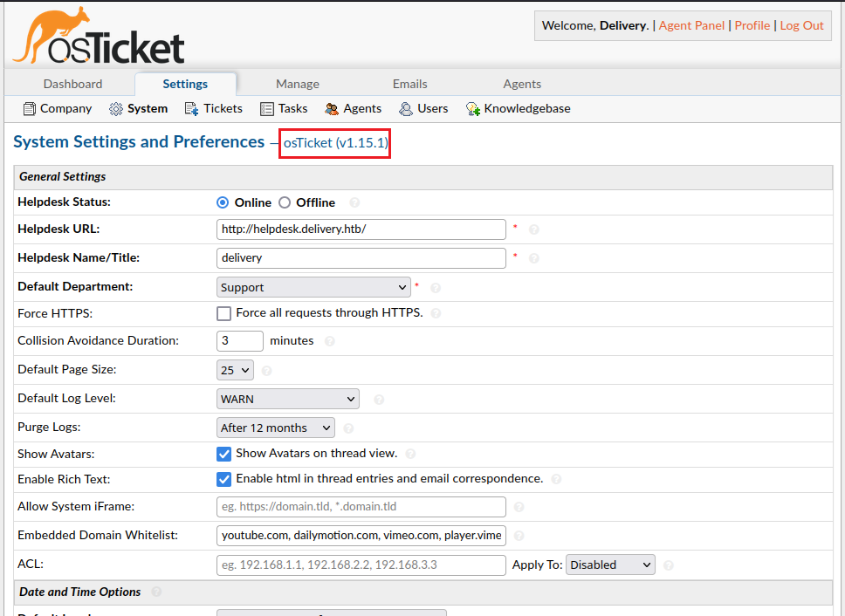Open the Agents settings icon

point(332,109)
